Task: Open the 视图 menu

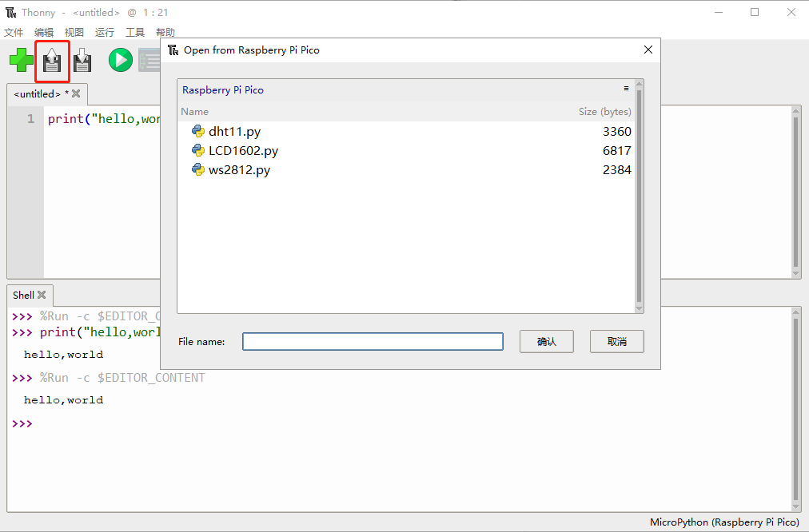Action: (x=74, y=33)
